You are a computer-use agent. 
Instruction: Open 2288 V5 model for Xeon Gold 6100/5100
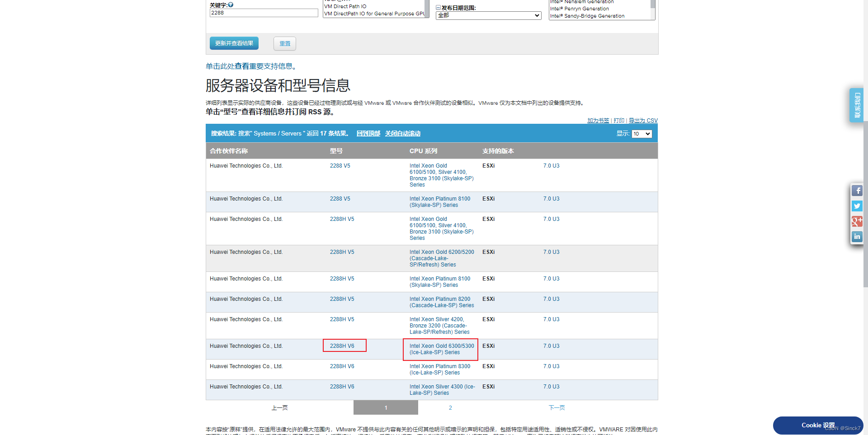pyautogui.click(x=340, y=166)
